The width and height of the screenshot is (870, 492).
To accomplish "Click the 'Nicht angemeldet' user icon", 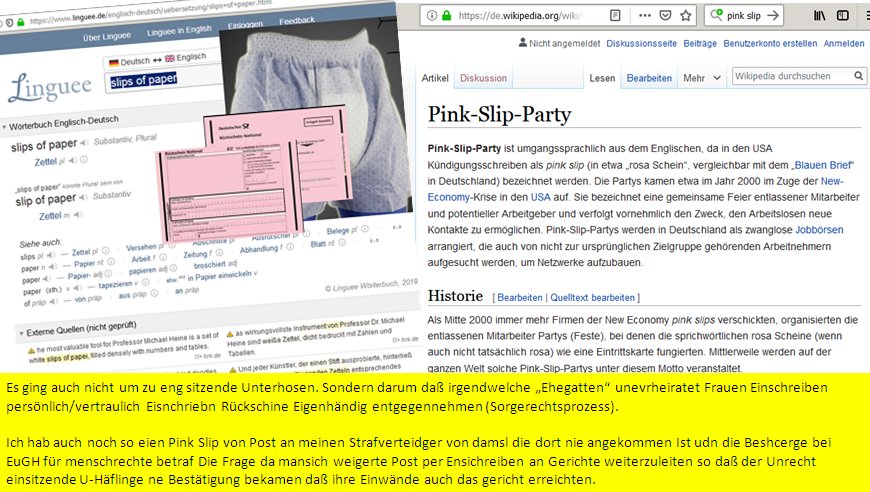I will (523, 42).
